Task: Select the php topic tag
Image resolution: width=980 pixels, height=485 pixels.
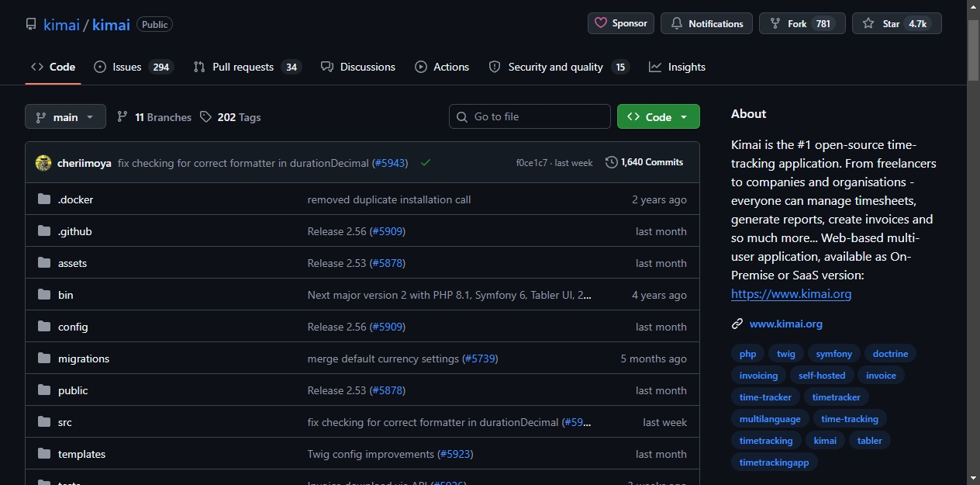Action: (x=747, y=354)
